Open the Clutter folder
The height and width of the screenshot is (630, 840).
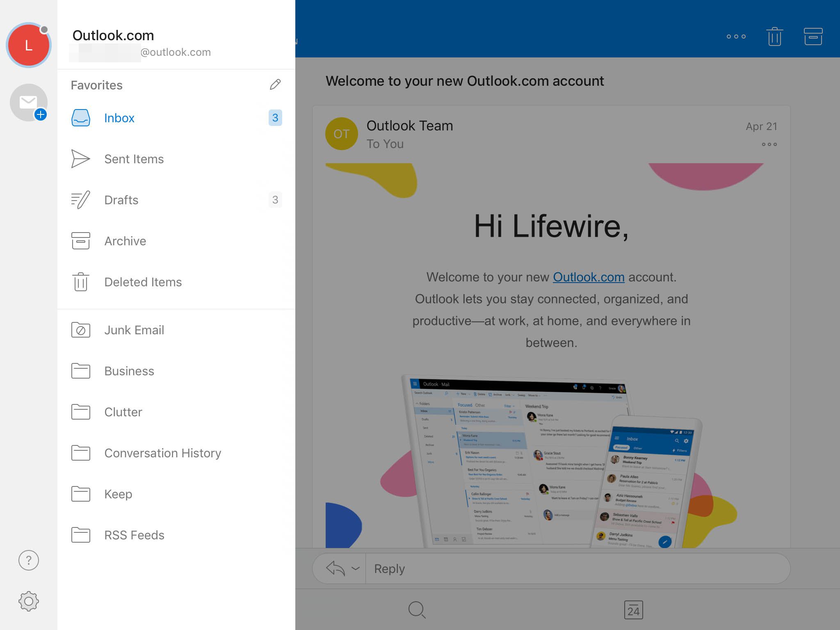coord(176,412)
